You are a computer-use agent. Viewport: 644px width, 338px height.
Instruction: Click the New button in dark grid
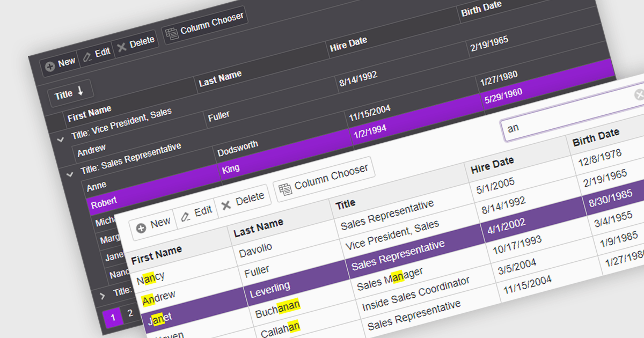coord(60,64)
